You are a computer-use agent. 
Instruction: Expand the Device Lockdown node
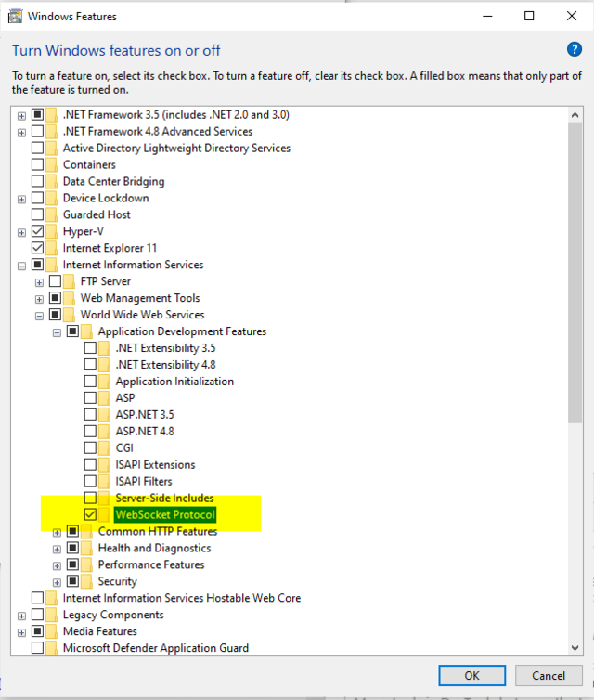point(21,199)
